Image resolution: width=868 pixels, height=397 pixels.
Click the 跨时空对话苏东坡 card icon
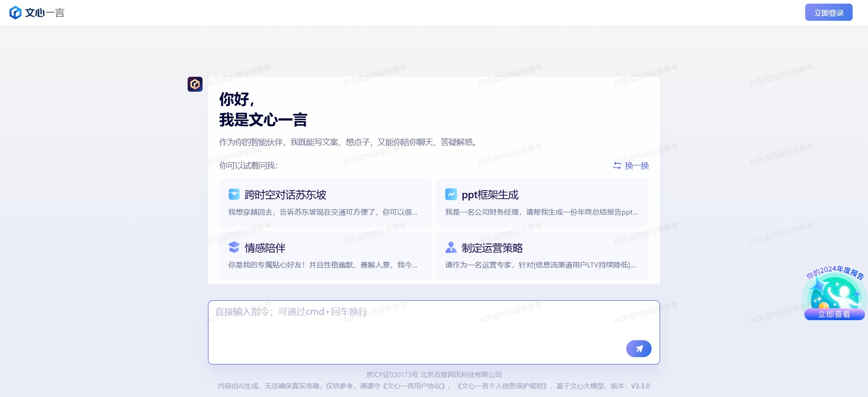(234, 194)
